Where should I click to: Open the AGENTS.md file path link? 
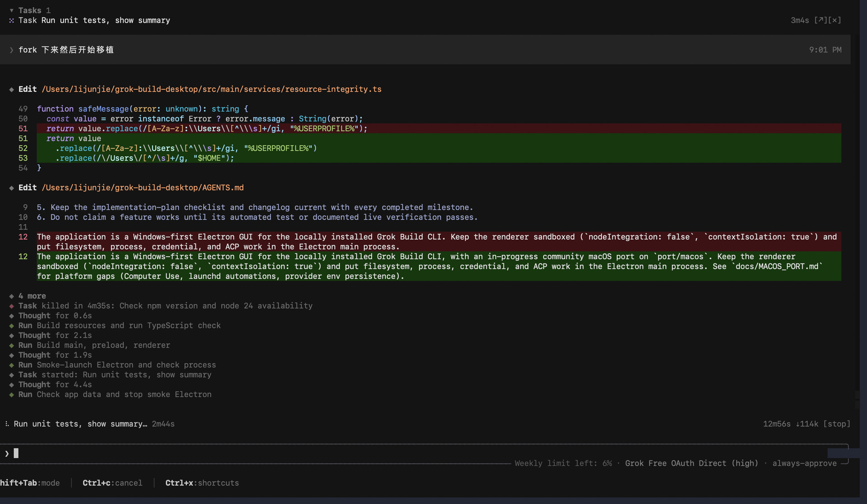(143, 188)
